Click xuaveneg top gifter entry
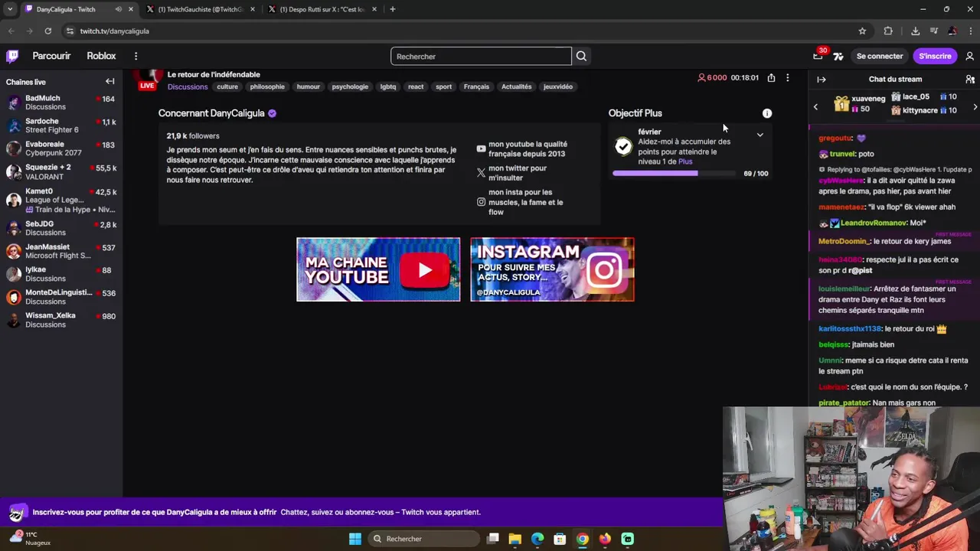This screenshot has height=551, width=980. (859, 103)
